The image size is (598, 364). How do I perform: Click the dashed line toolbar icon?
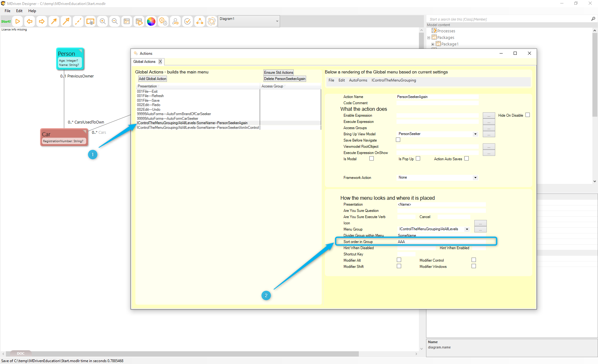(x=78, y=21)
